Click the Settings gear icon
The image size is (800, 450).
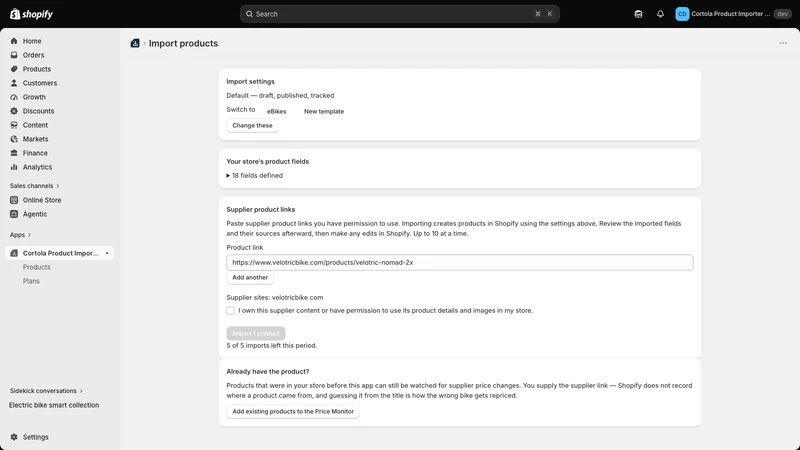pyautogui.click(x=14, y=437)
